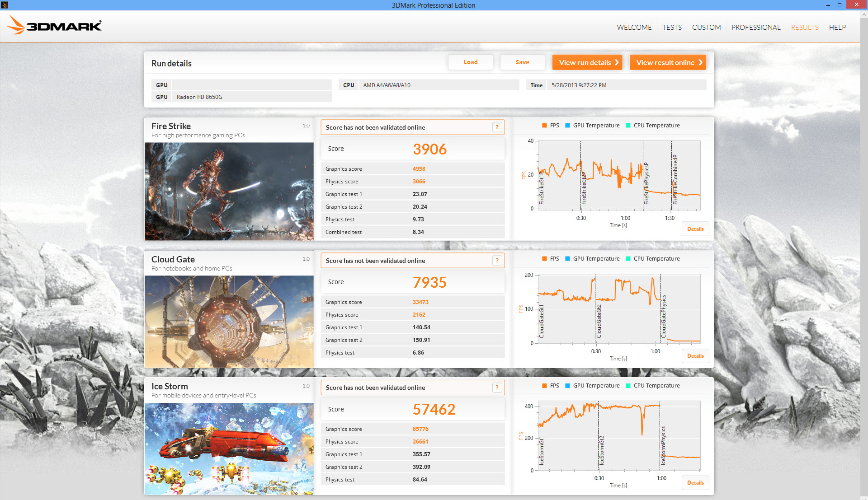This screenshot has height=500, width=868.
Task: Open help for Cloud Gate validation message
Action: click(x=497, y=261)
